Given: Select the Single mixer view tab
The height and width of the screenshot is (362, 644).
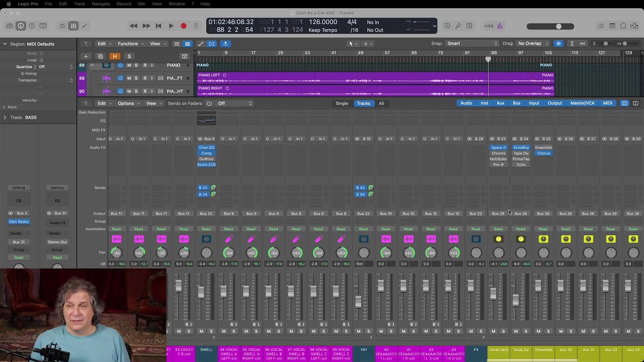Looking at the screenshot, I should point(342,104).
